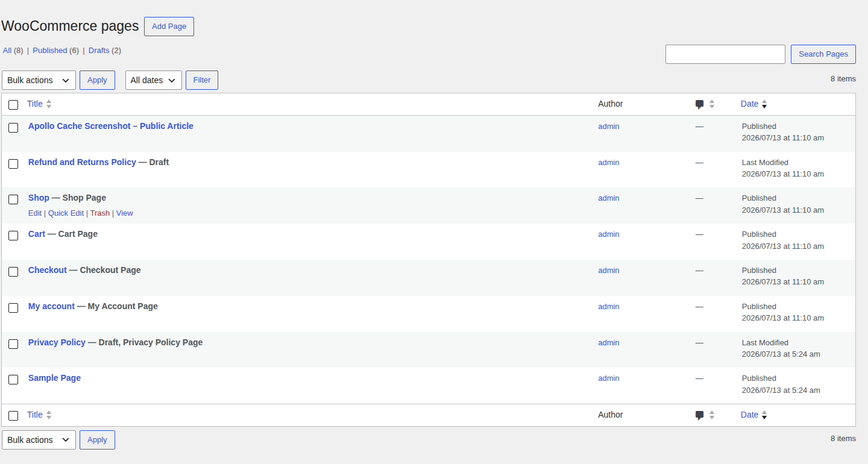
Task: Check the Sample Page row
Action: 13,380
